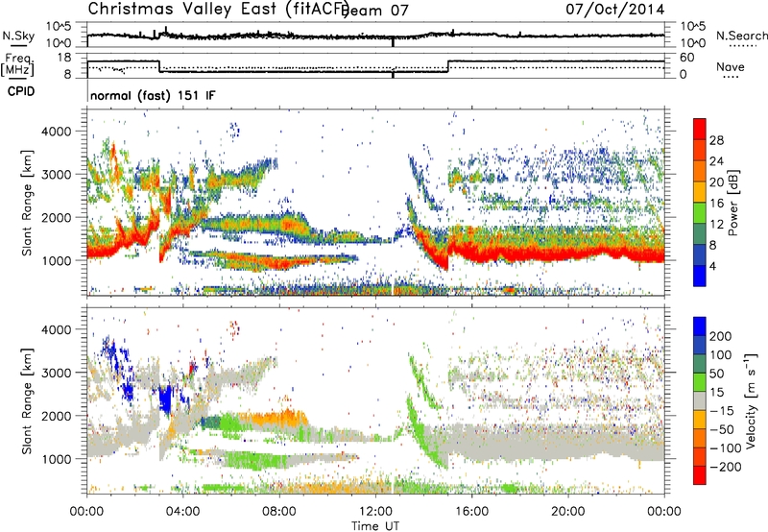Click the bright blue bottom segment of Power colorbar
Image resolution: width=768 pixels, height=532 pixels.
[700, 276]
